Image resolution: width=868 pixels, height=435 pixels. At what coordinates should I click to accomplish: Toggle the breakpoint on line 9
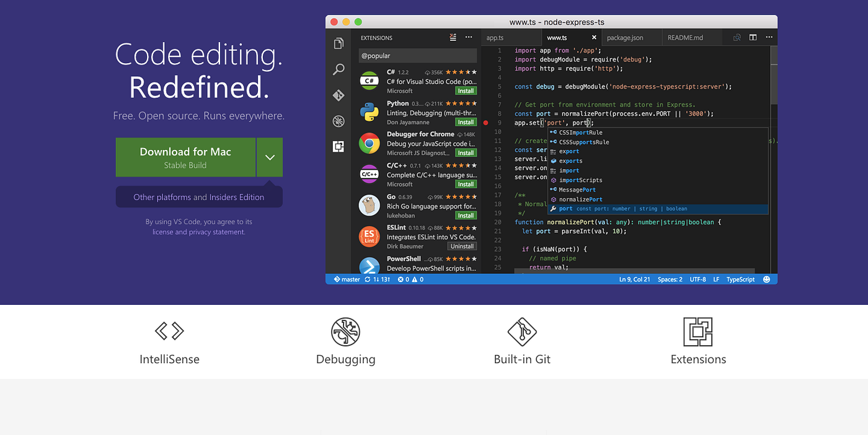(x=486, y=123)
